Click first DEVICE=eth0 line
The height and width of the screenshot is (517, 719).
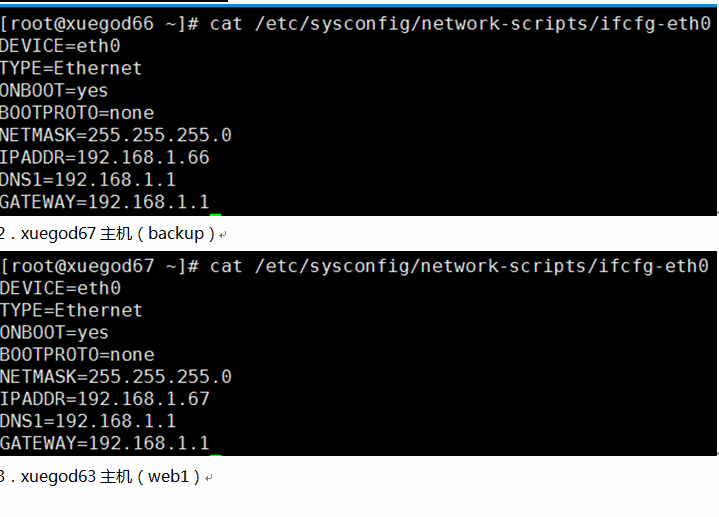pos(60,46)
